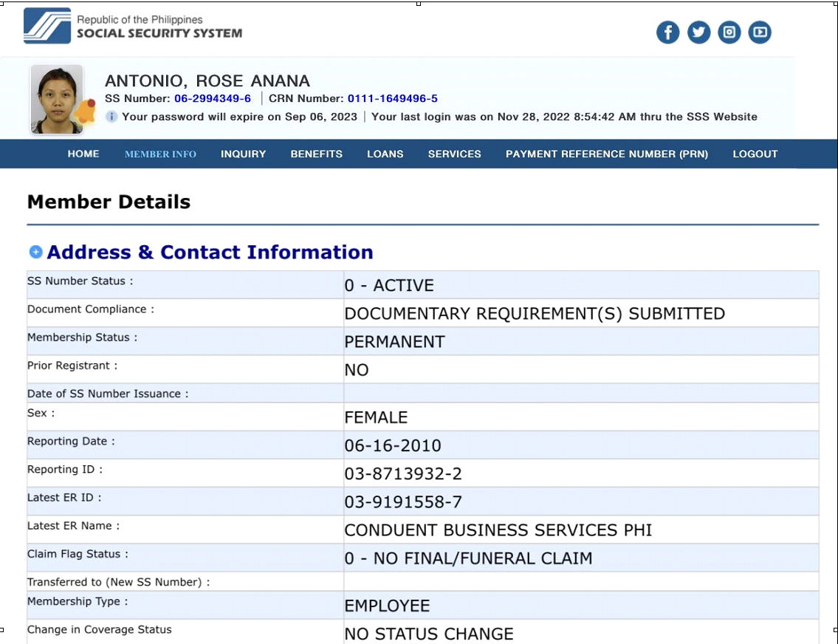Screen dimensions: 838x644
Task: Open the SSS Instagram icon
Action: click(x=729, y=32)
